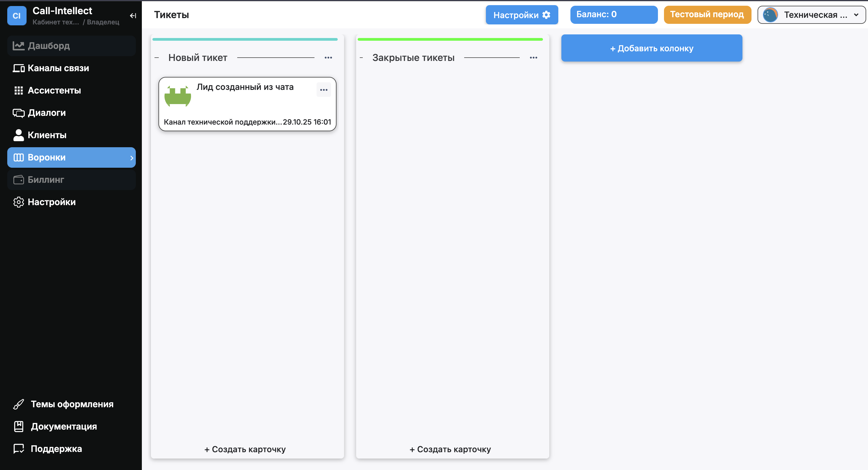868x470 pixels.
Task: Open the lead card's three-dot menu
Action: point(324,90)
